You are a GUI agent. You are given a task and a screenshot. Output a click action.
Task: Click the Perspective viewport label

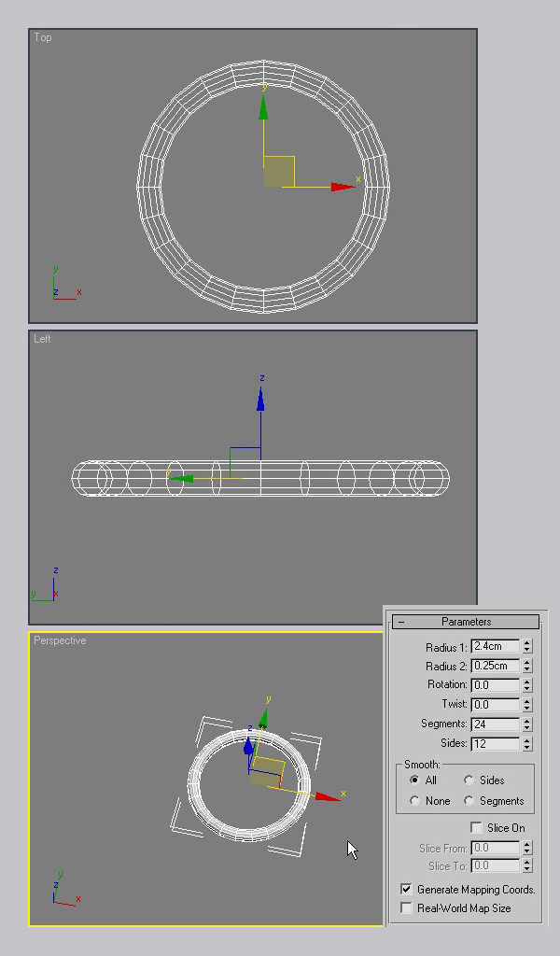[x=60, y=640]
